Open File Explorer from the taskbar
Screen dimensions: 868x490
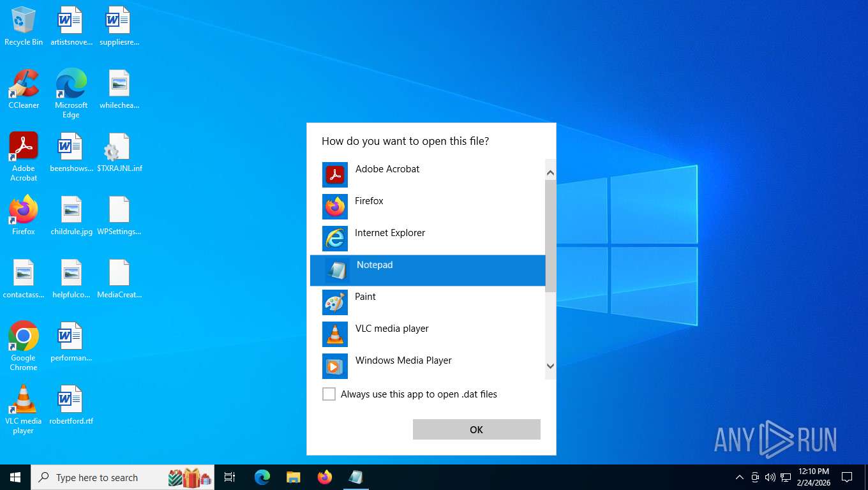point(294,477)
